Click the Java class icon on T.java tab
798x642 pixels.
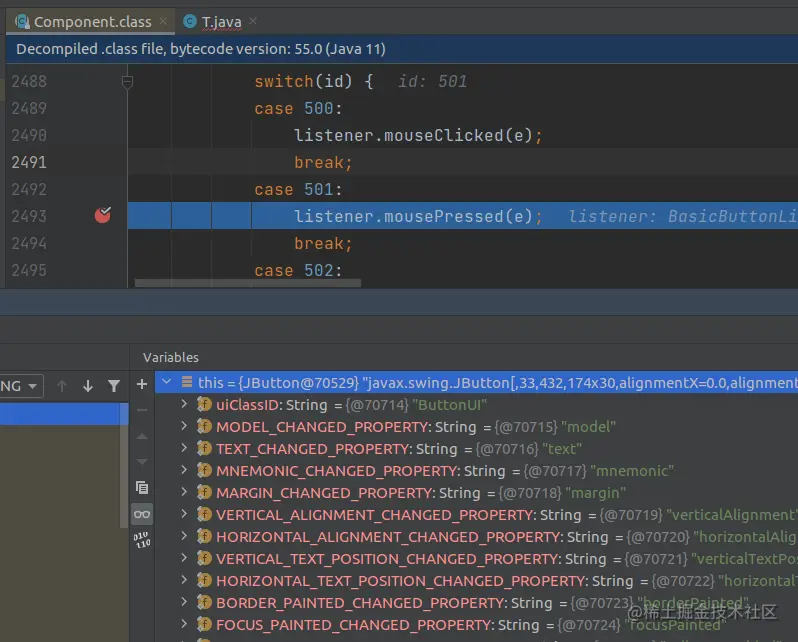[190, 21]
